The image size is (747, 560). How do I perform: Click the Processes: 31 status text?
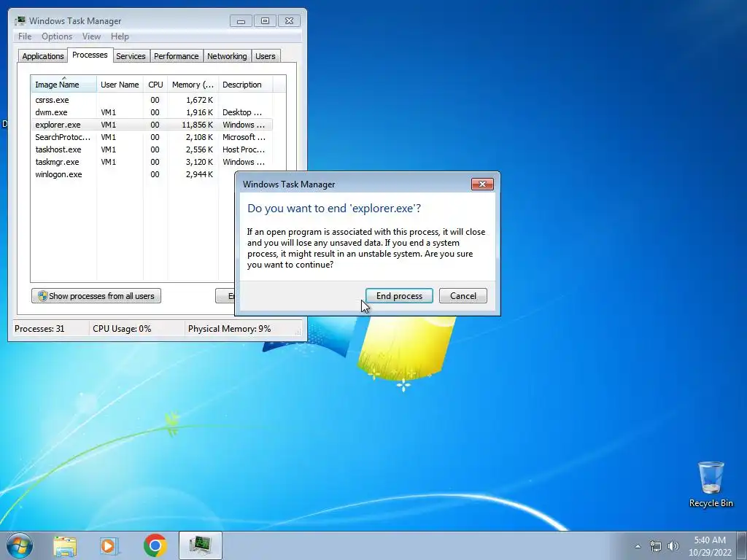click(39, 329)
